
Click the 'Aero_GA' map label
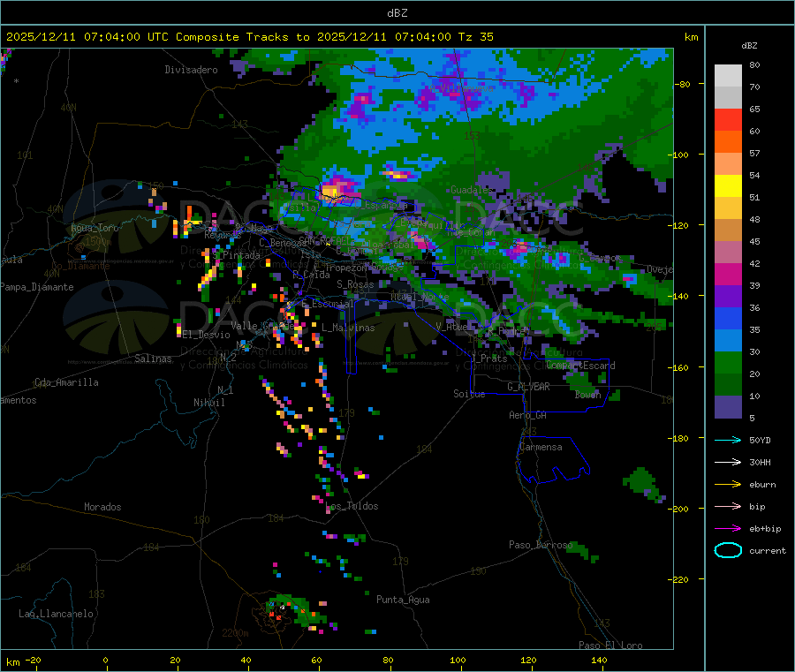coord(527,415)
